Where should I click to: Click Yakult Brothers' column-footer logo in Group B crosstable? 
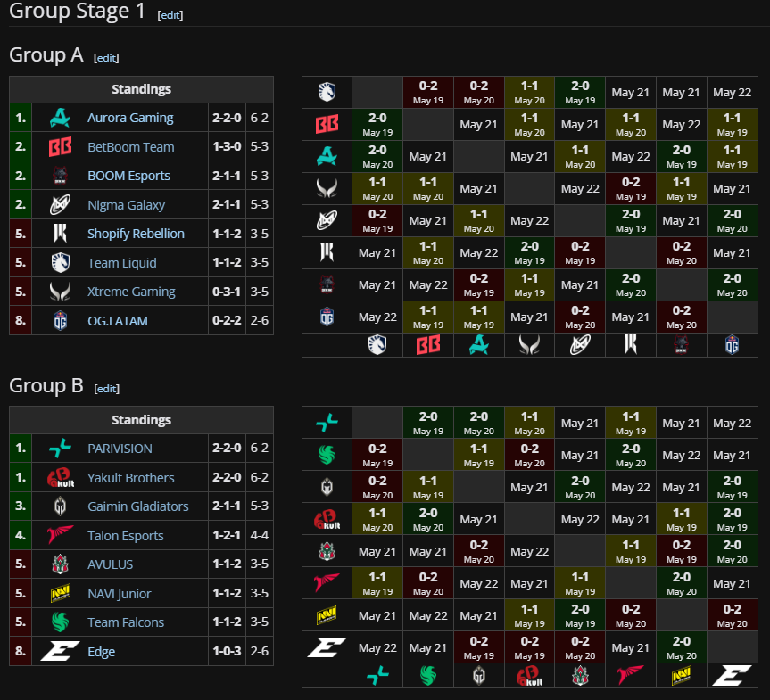529,676
